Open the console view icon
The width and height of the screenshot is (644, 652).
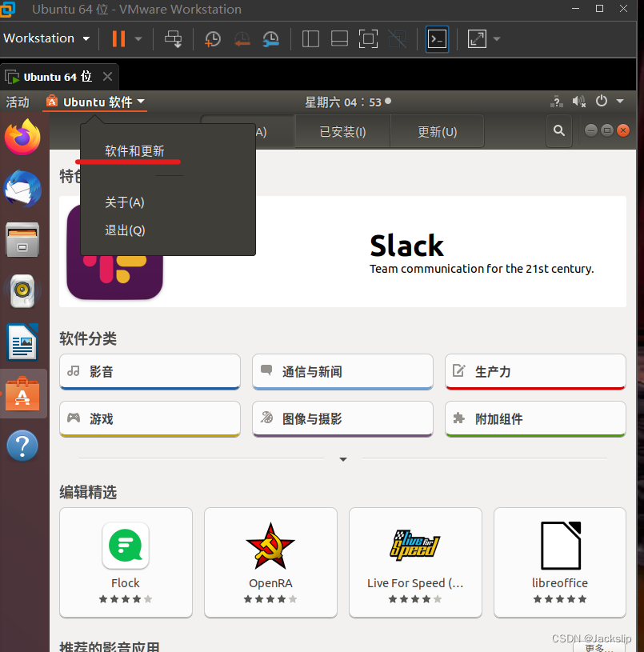click(437, 39)
